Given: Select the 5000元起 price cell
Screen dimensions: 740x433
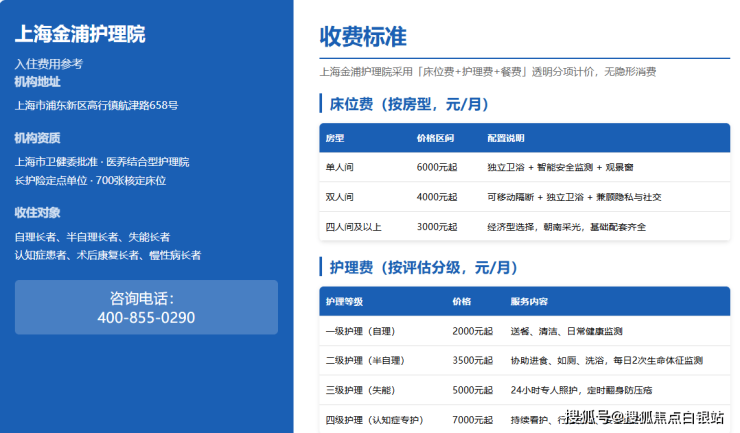Looking at the screenshot, I should pyautogui.click(x=472, y=391).
